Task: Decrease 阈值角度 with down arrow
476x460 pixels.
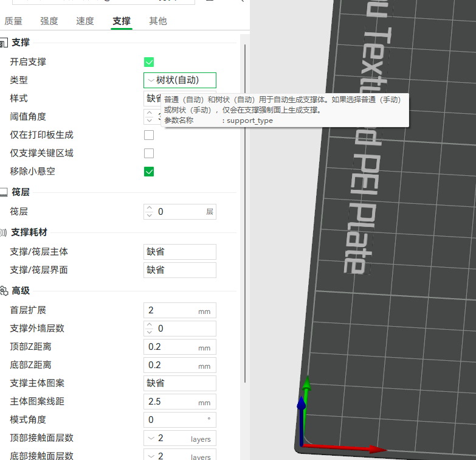Action: click(x=150, y=120)
